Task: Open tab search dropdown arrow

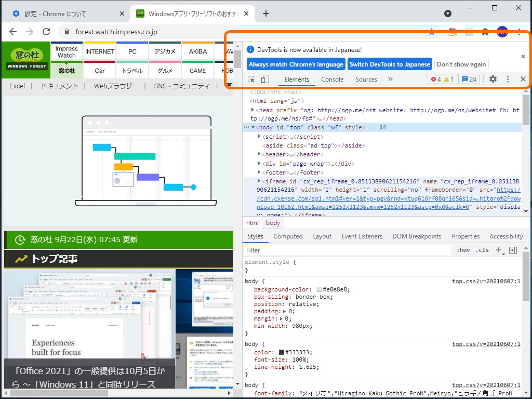Action: (x=448, y=14)
